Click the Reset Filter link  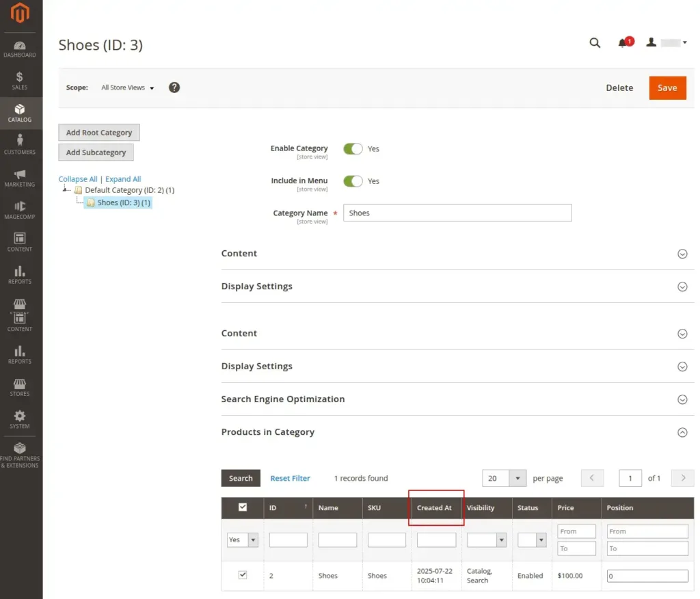[x=290, y=478]
